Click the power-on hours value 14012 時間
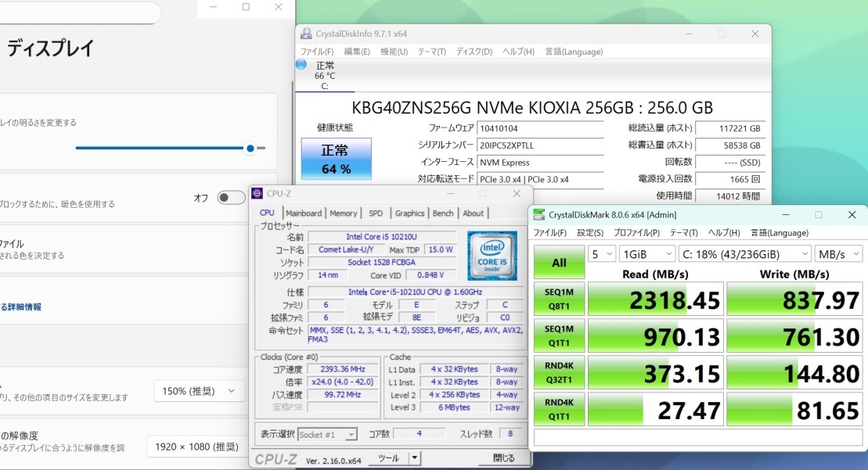The width and height of the screenshot is (868, 470). coord(730,196)
